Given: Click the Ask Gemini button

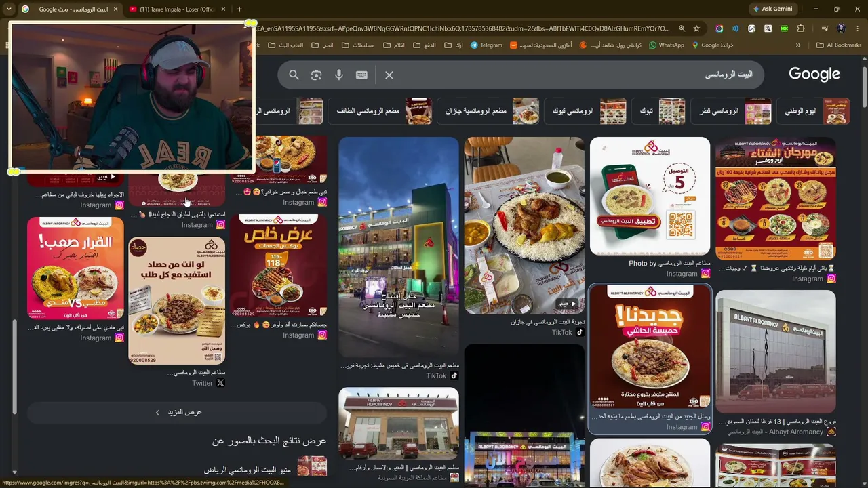Looking at the screenshot, I should point(772,9).
